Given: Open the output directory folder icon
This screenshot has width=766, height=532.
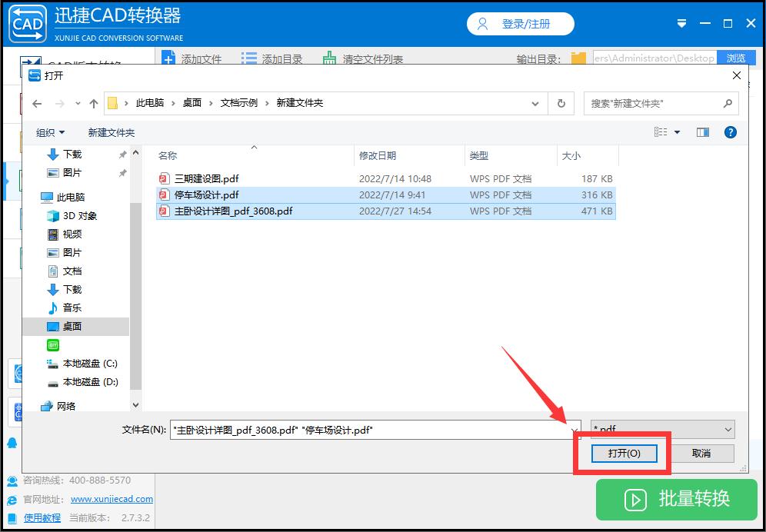Looking at the screenshot, I should [x=578, y=57].
